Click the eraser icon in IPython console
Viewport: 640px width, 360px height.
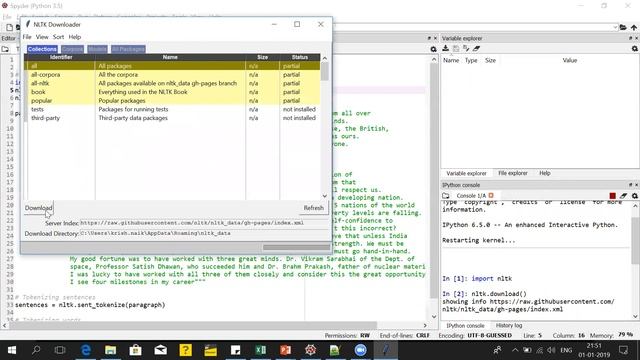pos(623,196)
